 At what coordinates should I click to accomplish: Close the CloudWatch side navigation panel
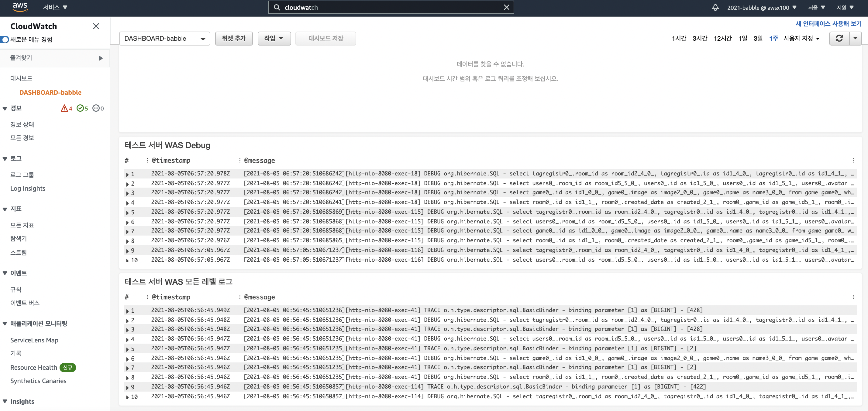coord(96,26)
